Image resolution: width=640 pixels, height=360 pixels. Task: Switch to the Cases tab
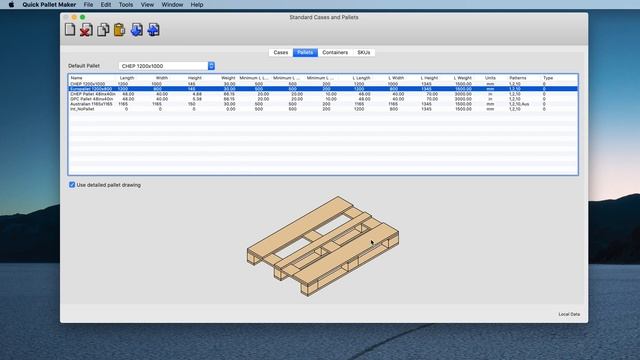(281, 52)
